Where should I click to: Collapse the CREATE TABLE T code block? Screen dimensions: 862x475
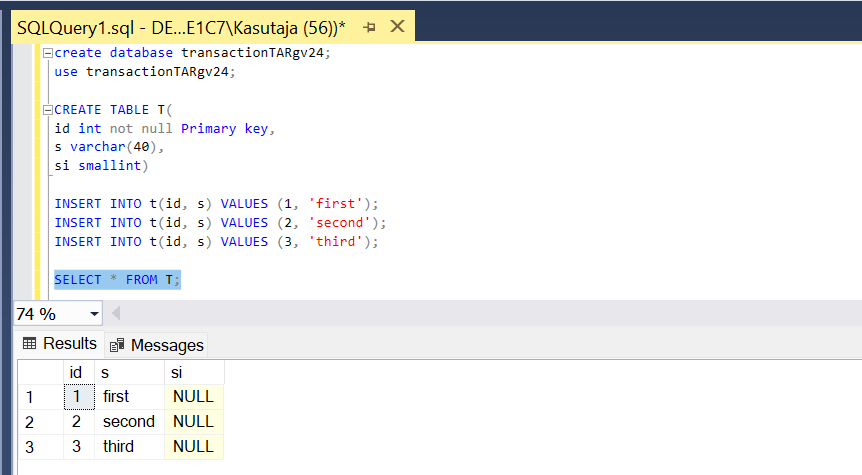[48, 110]
